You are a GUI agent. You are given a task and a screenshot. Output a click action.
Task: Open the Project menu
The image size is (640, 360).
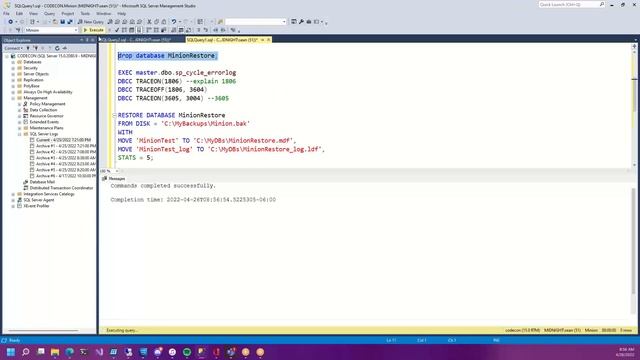(68, 13)
